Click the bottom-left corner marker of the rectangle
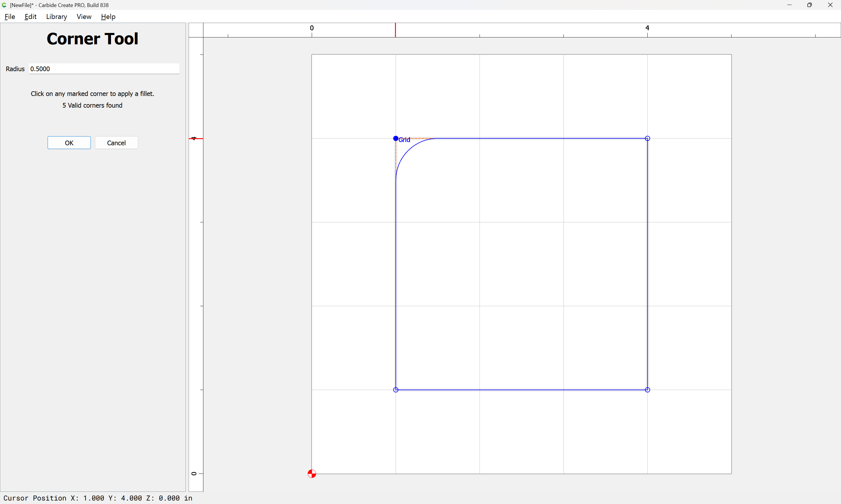Viewport: 841px width, 504px height. click(x=396, y=390)
